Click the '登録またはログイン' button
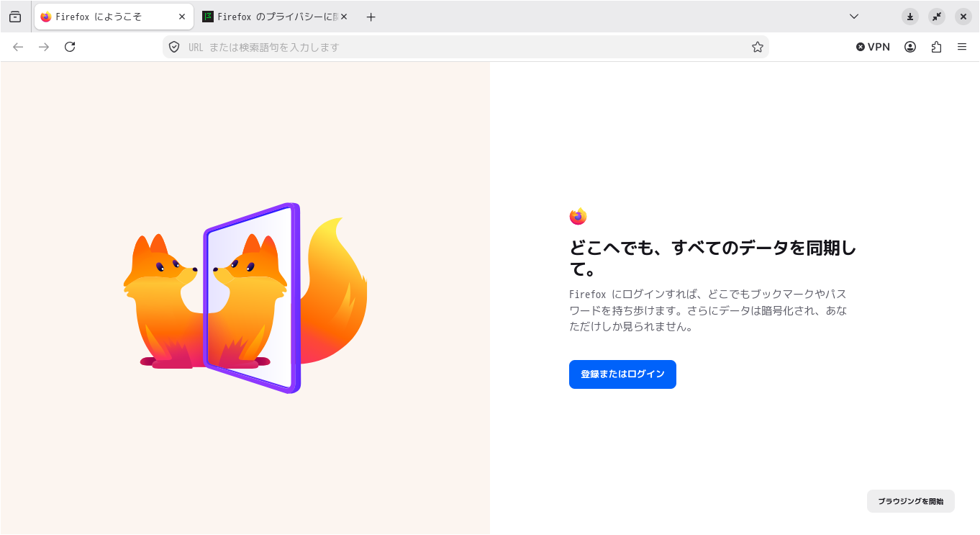980x535 pixels. 622,374
